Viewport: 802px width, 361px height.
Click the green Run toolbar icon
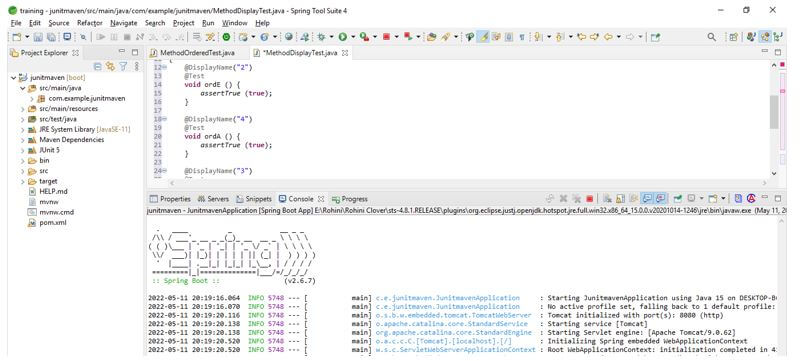tap(343, 37)
